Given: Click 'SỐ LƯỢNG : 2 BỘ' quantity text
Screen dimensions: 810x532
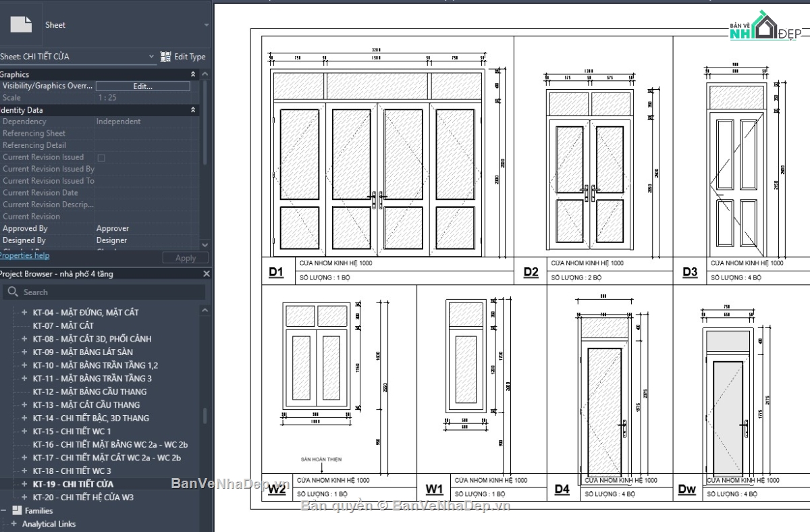Looking at the screenshot, I should (576, 277).
